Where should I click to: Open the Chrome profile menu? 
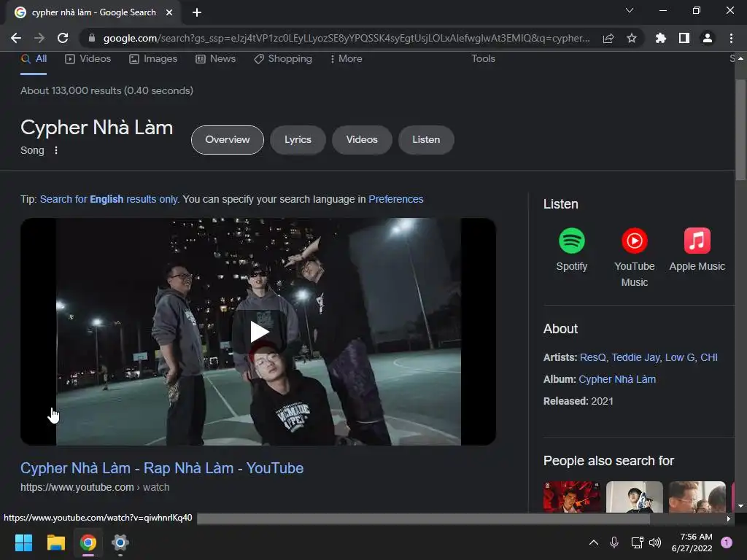coord(708,38)
